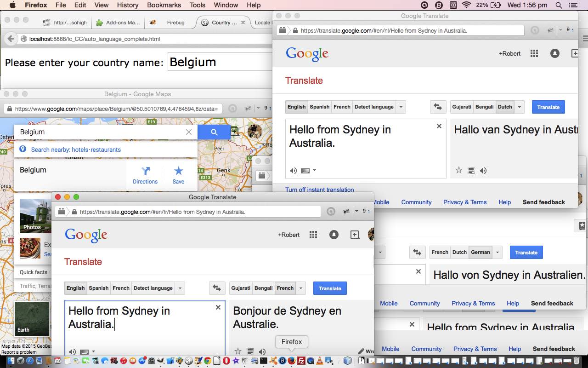
Task: Select Detect language in French translate window
Action: [153, 288]
